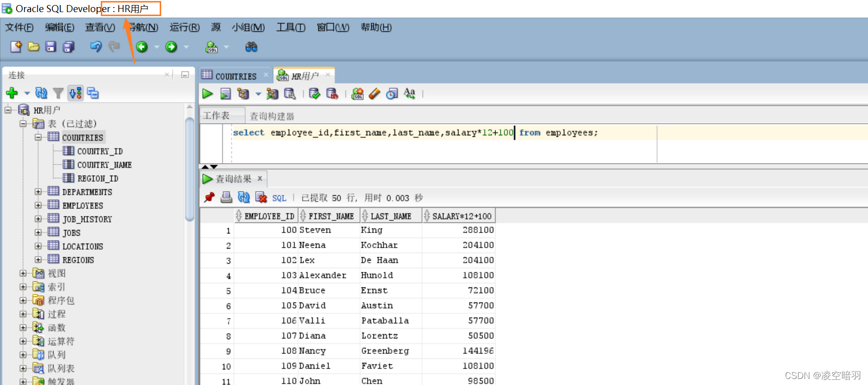This screenshot has height=385, width=868.
Task: Click the blue SQL link in results toolbar
Action: coord(279,198)
